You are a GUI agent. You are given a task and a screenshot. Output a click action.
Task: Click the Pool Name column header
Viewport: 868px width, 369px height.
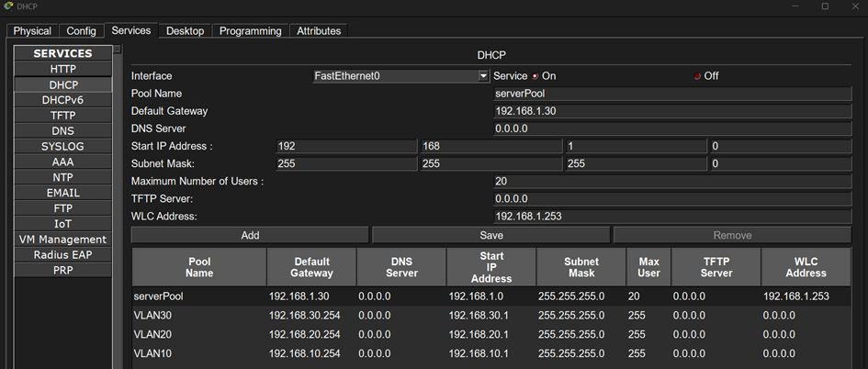pos(199,267)
